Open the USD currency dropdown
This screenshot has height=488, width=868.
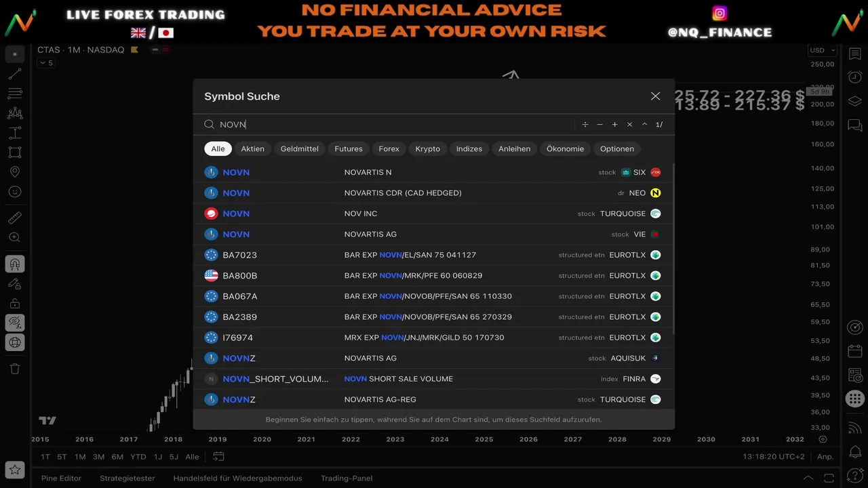coord(823,50)
